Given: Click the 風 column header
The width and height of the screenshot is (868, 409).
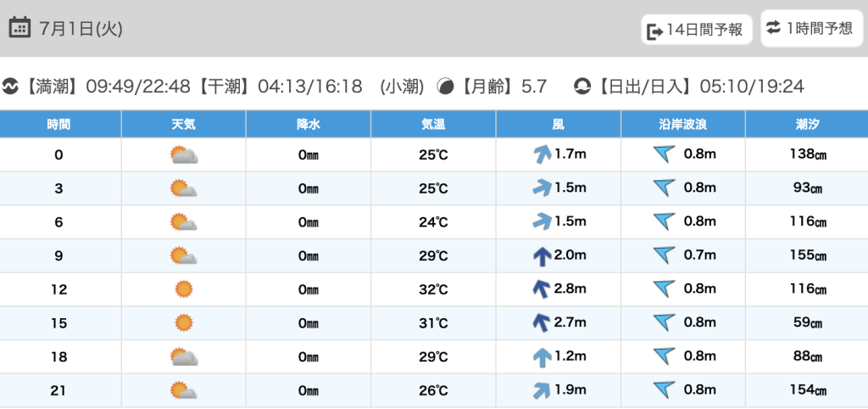Looking at the screenshot, I should point(558,125).
